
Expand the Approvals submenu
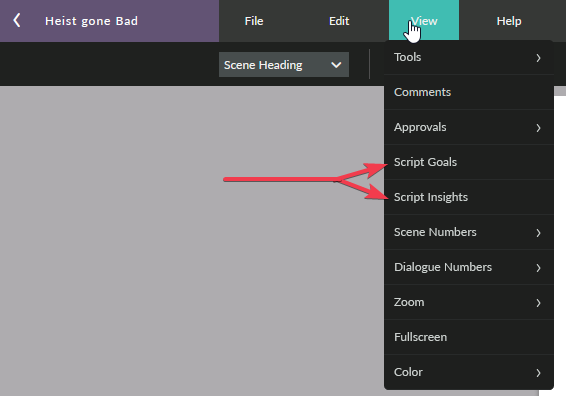pos(469,127)
